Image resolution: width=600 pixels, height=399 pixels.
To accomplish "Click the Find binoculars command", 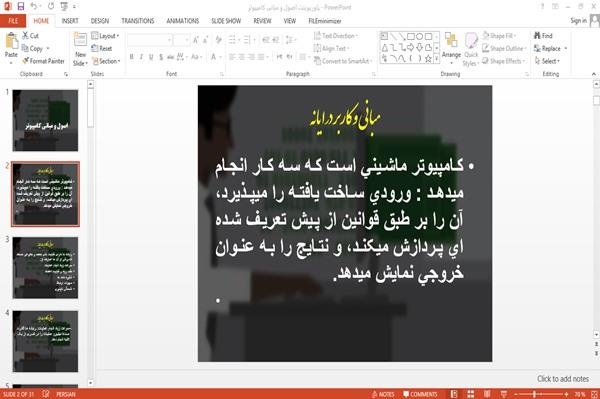I will pos(543,36).
